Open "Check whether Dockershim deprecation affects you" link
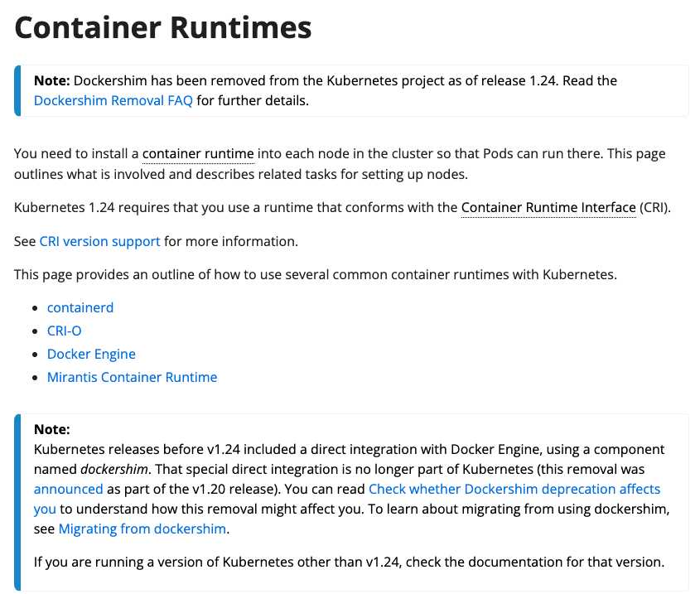 (514, 489)
